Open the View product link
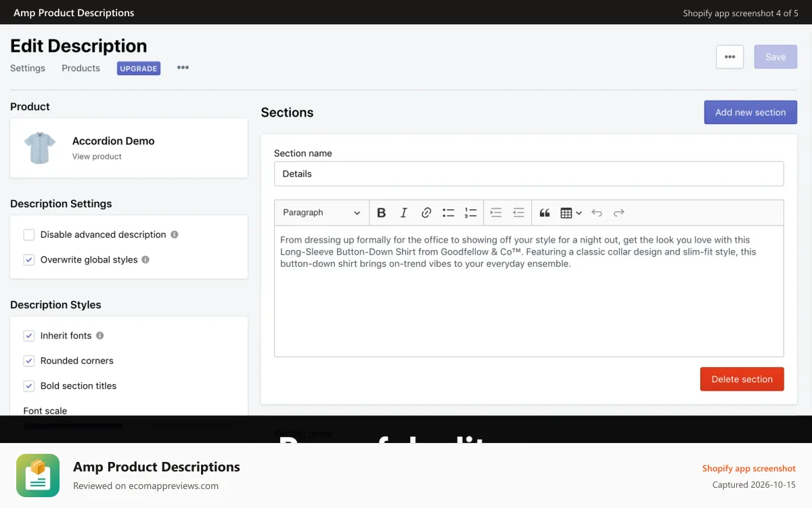Image resolution: width=812 pixels, height=508 pixels. [97, 156]
